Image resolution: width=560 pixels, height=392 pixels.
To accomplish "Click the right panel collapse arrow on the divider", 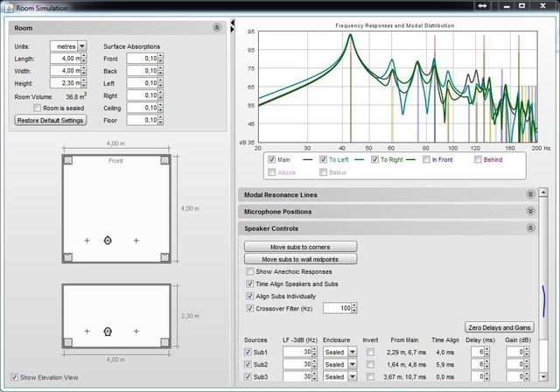I will pyautogui.click(x=232, y=30).
